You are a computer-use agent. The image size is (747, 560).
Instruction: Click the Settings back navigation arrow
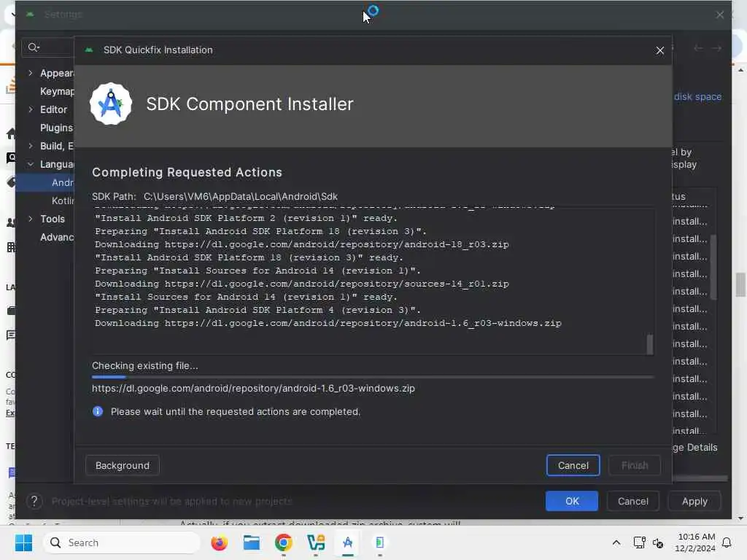click(x=698, y=48)
